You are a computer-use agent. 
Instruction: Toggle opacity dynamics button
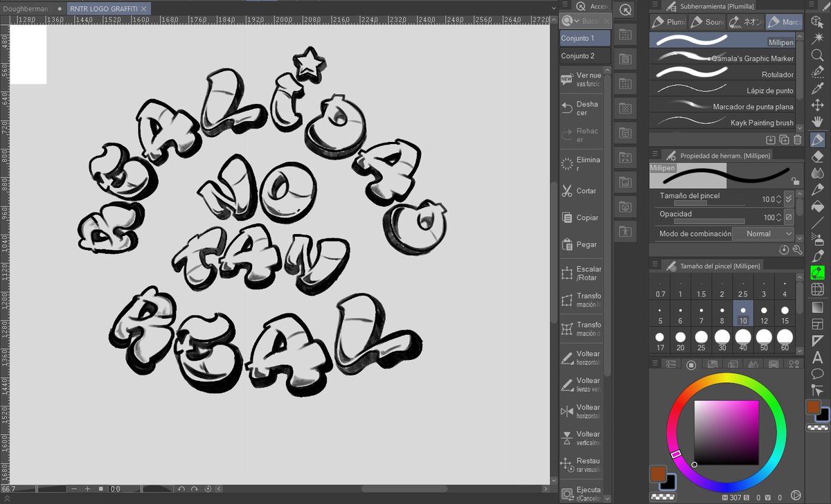789,217
